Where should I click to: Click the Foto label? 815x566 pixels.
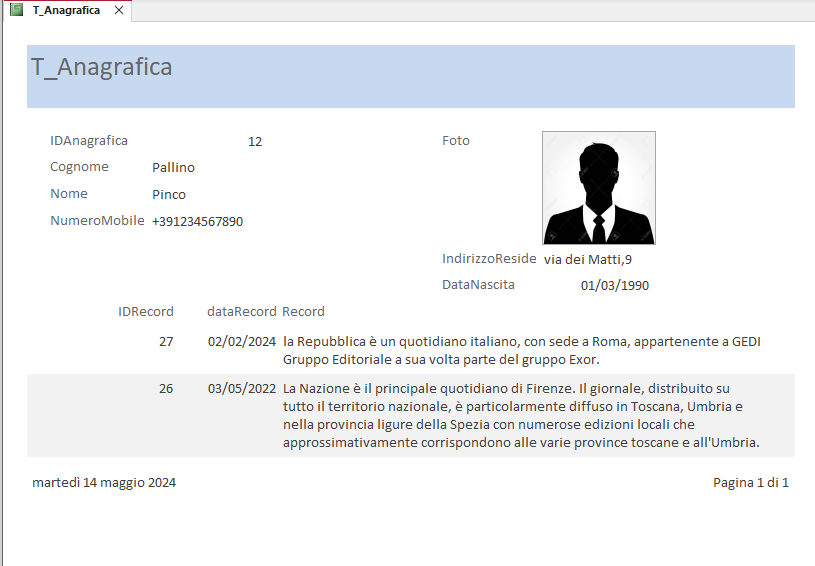tap(456, 141)
